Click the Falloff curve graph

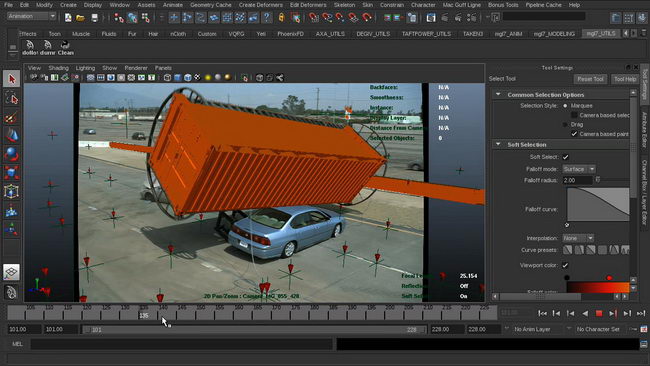pos(598,204)
